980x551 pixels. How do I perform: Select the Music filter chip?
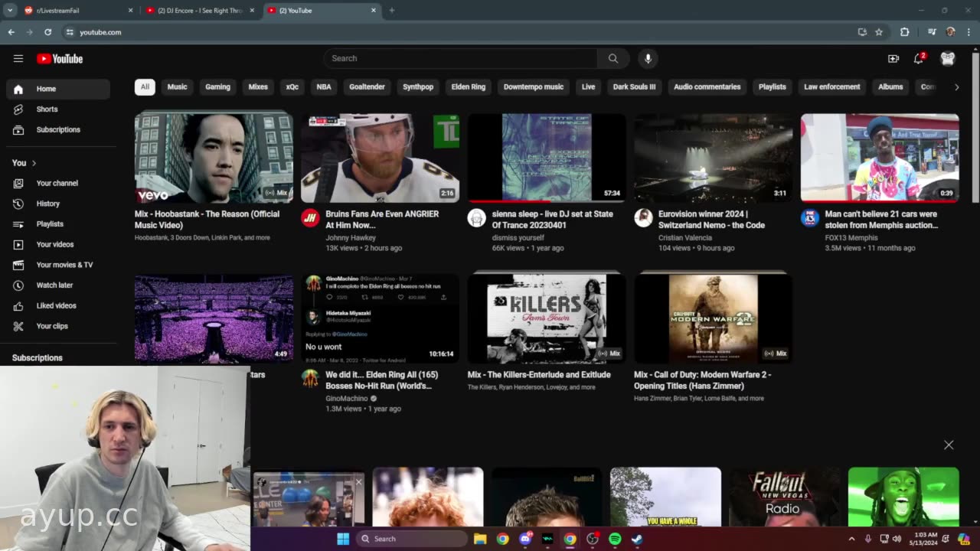[x=177, y=87]
